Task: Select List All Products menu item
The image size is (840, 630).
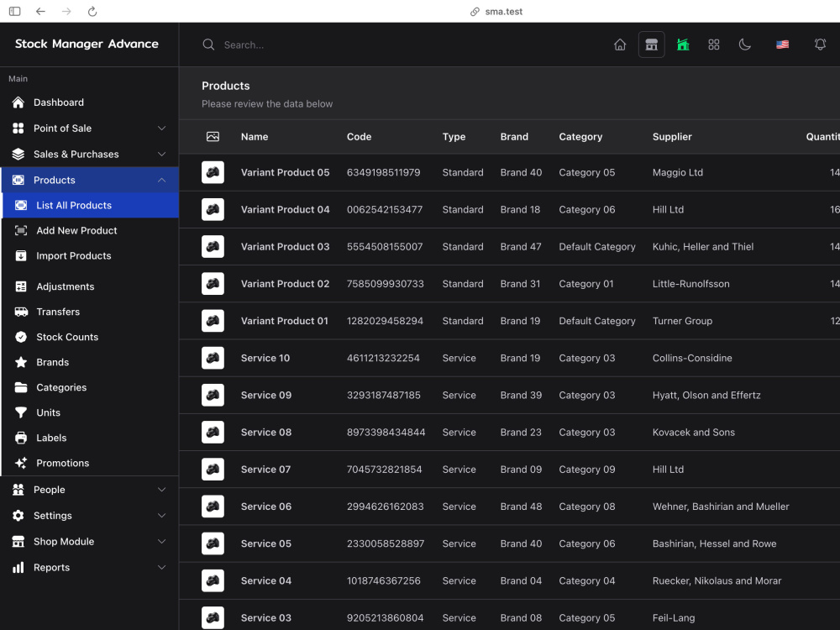Action: click(90, 205)
